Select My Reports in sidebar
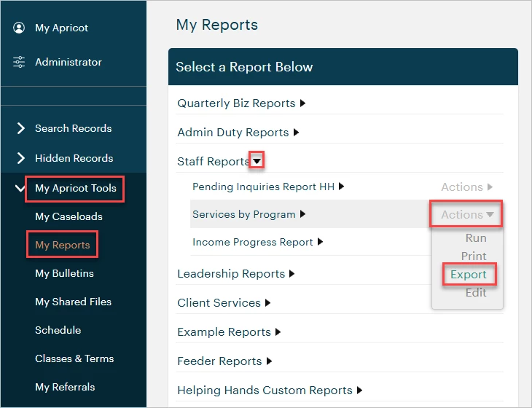 [x=63, y=245]
